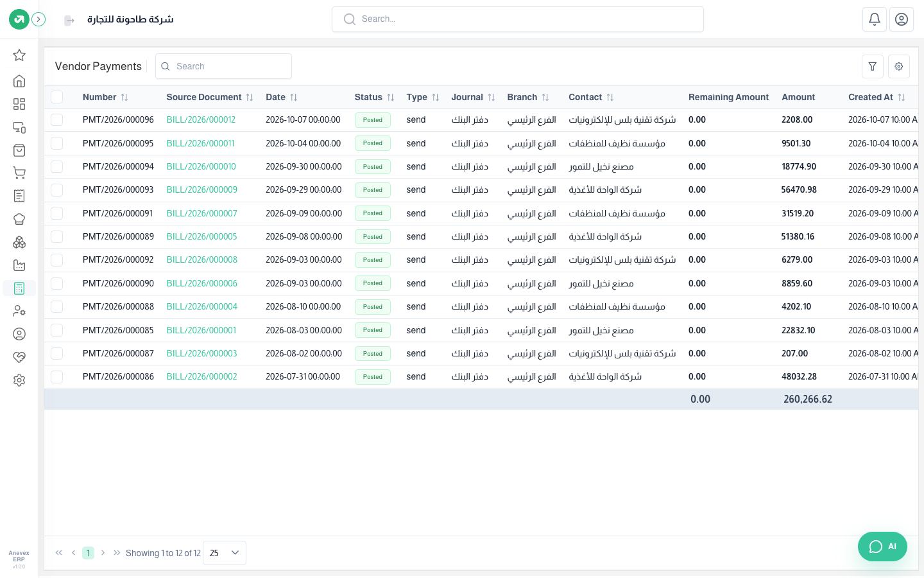Check the row PMT/2026/000095

pos(57,143)
